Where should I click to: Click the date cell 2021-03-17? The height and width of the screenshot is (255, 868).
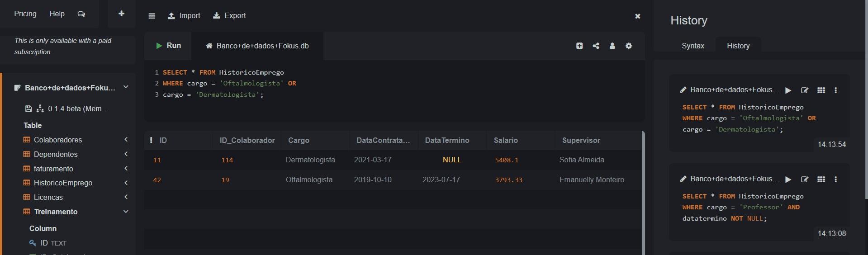pyautogui.click(x=373, y=160)
